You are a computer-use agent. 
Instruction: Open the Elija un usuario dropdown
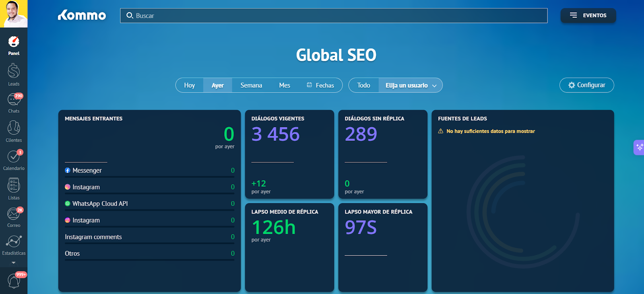(x=411, y=85)
